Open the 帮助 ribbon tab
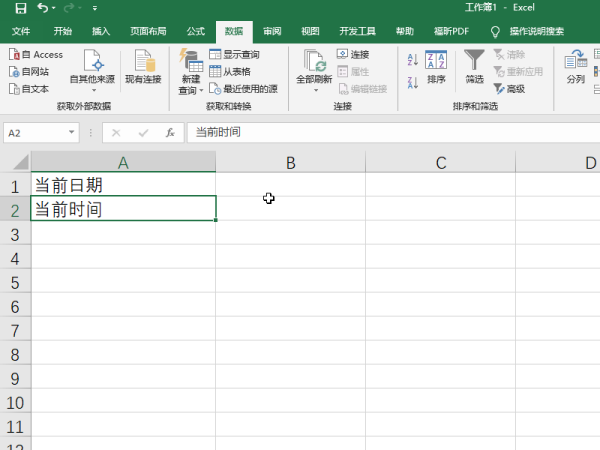600x450 pixels. pos(404,31)
